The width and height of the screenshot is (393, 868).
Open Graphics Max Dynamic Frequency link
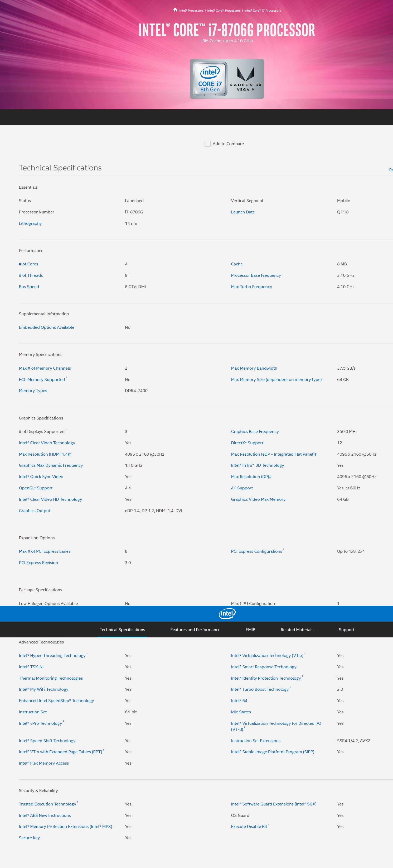click(51, 465)
